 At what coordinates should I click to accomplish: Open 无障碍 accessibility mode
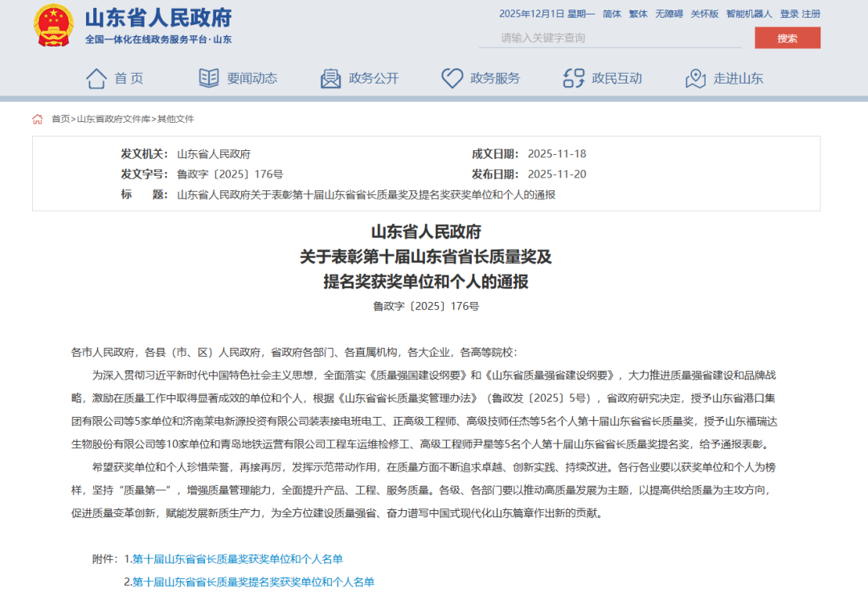(x=669, y=14)
